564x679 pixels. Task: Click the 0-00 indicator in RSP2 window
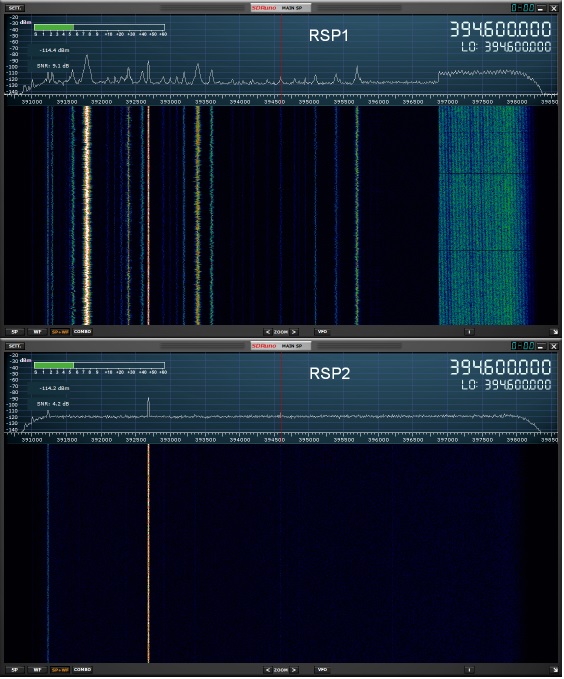click(523, 346)
